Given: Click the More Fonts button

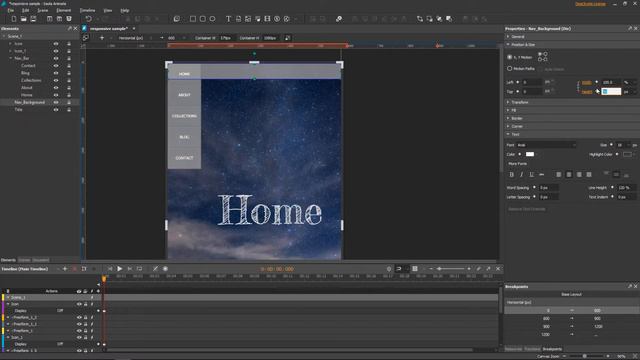Looking at the screenshot, I should (518, 164).
